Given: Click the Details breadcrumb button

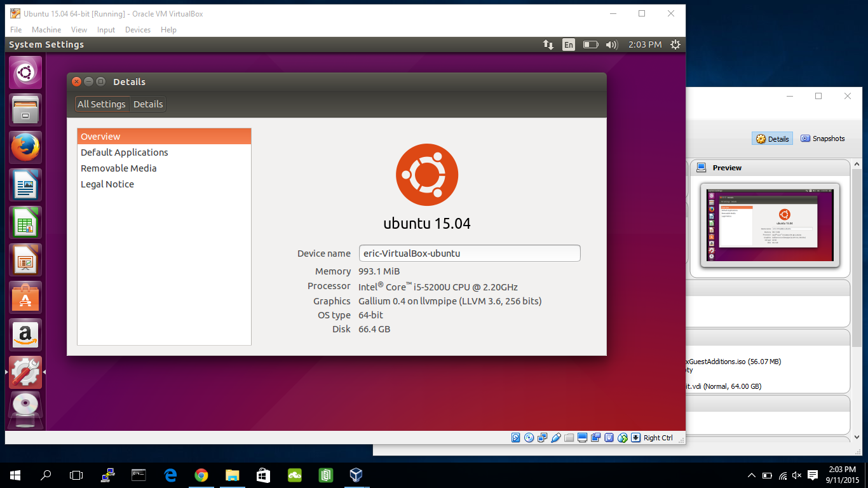Looking at the screenshot, I should point(148,104).
